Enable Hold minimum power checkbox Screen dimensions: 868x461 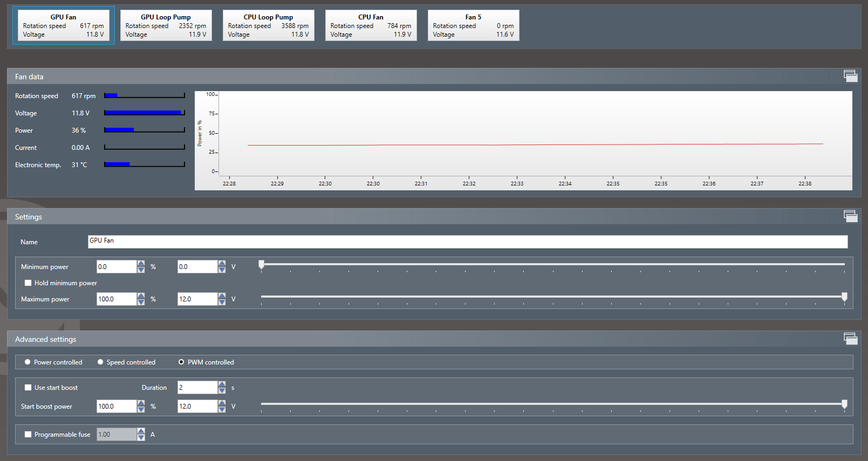[28, 283]
